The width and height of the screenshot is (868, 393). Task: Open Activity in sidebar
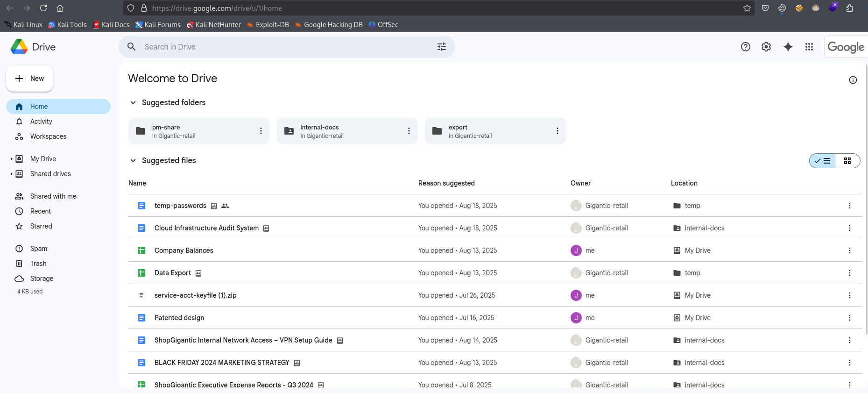pos(58,121)
